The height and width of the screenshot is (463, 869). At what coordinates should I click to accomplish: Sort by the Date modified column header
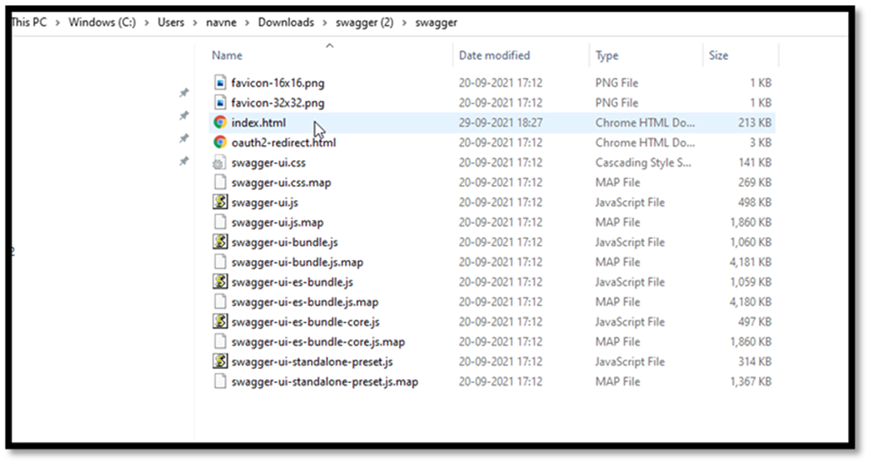(494, 56)
